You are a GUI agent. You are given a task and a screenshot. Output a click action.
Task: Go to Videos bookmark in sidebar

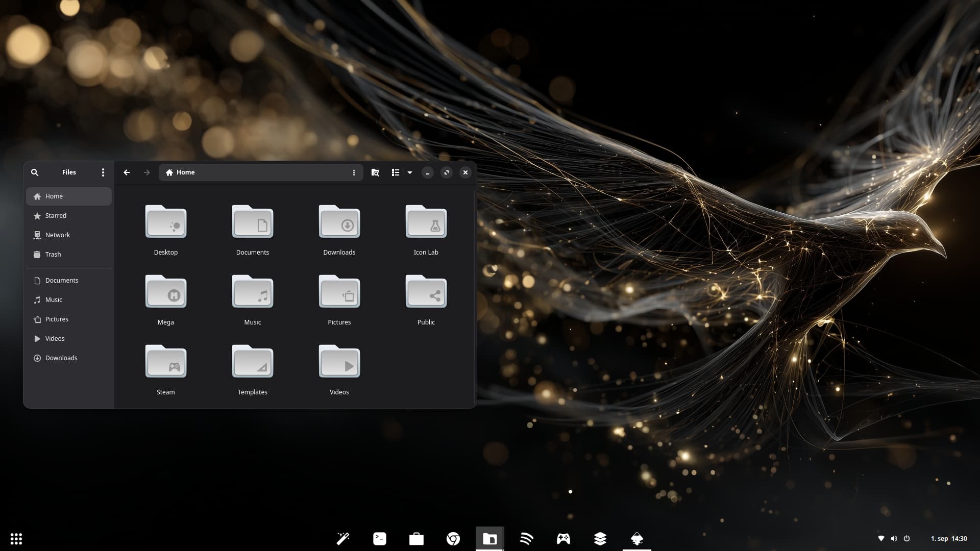(55, 339)
